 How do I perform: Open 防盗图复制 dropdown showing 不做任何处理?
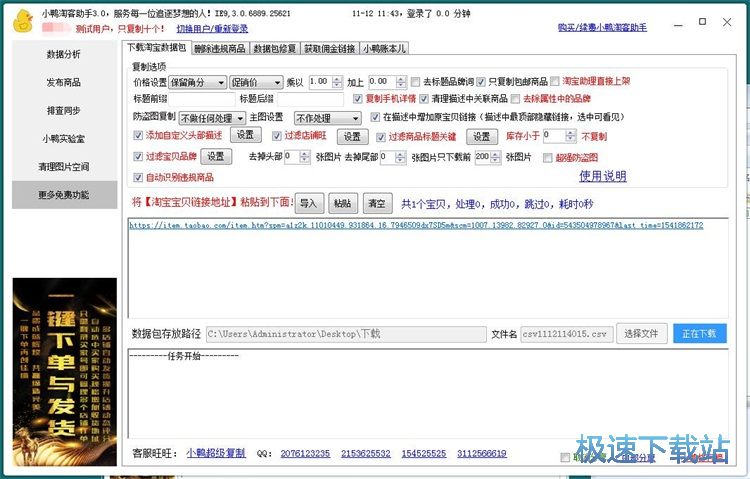coord(212,118)
